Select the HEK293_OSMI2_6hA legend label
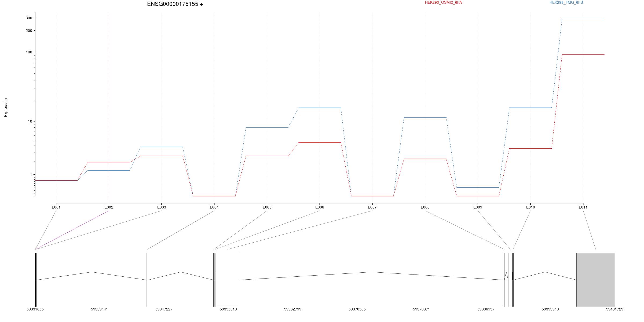Screen dimensions: 644x322 point(443,2)
